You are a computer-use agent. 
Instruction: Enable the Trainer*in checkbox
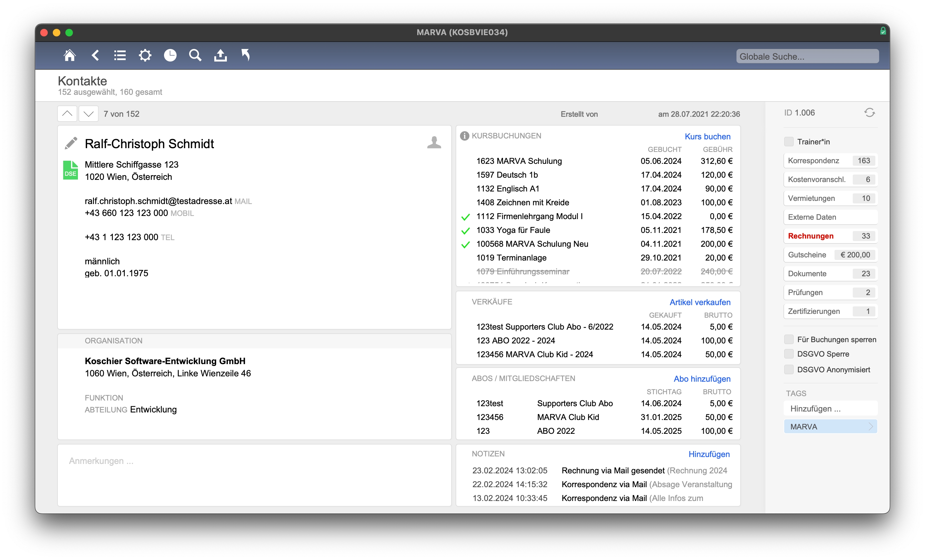788,141
